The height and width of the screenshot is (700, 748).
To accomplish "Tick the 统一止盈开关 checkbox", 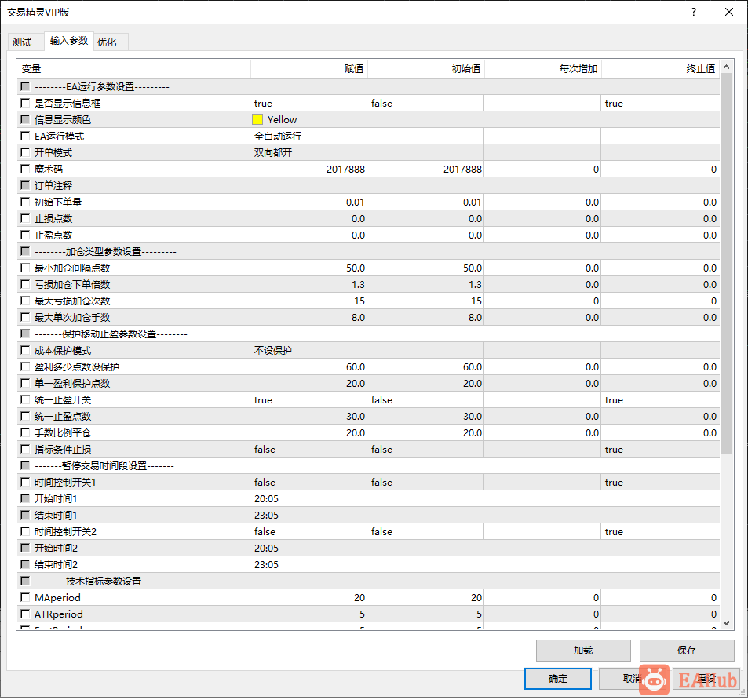I will point(25,399).
